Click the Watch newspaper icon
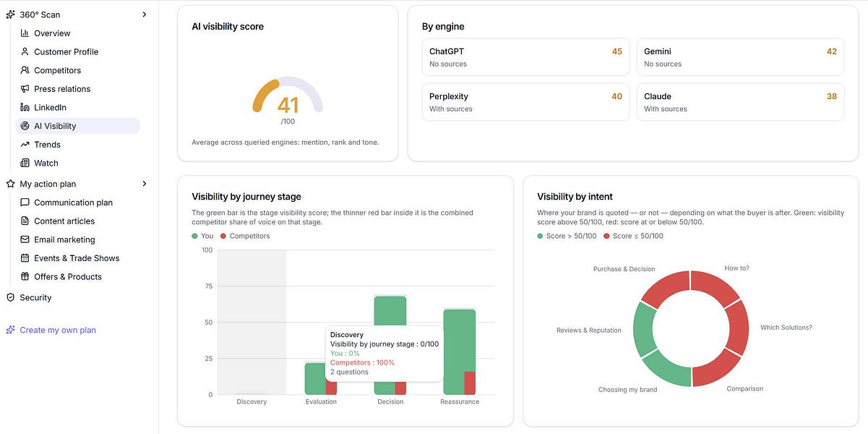This screenshot has width=868, height=434. click(25, 163)
